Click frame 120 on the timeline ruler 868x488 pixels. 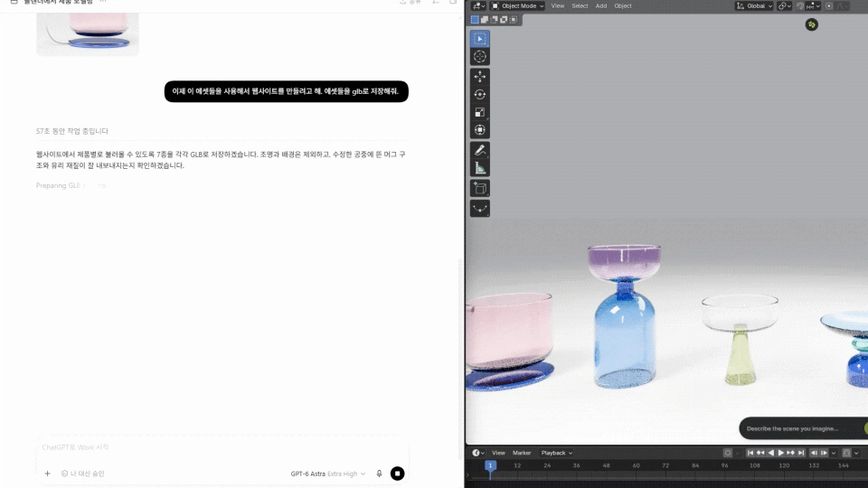click(x=784, y=465)
